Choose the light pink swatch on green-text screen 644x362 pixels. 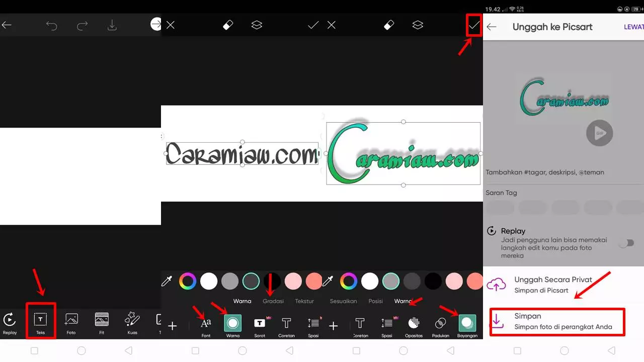[x=454, y=281]
